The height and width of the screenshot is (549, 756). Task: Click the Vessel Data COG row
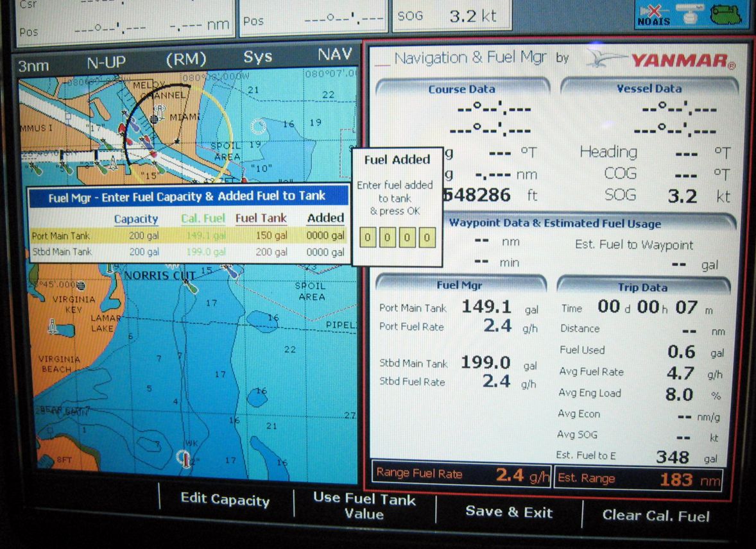[x=667, y=174]
